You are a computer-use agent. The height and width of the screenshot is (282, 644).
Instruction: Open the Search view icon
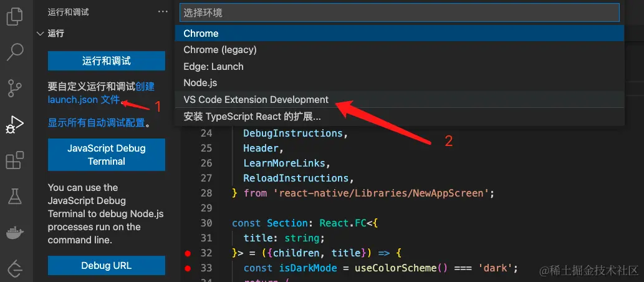(15, 52)
